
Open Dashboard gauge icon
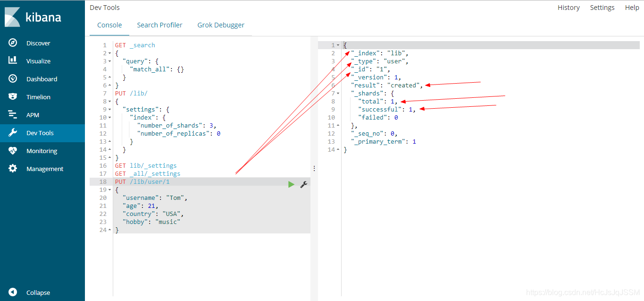click(13, 79)
